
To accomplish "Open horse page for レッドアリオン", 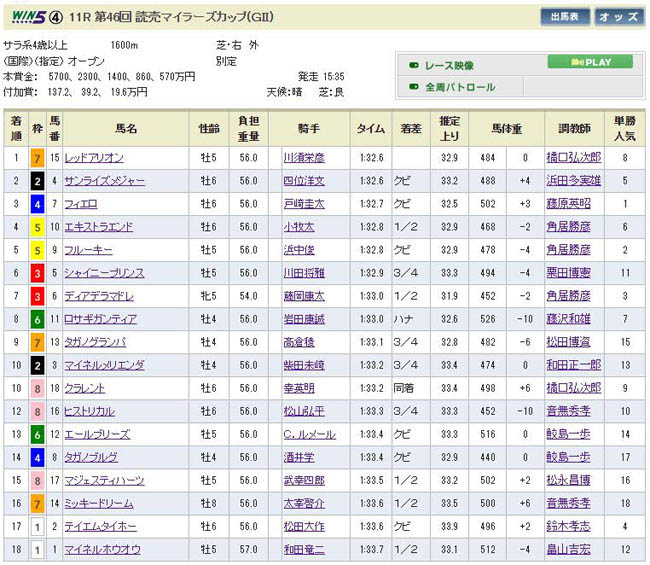I will tap(96, 158).
